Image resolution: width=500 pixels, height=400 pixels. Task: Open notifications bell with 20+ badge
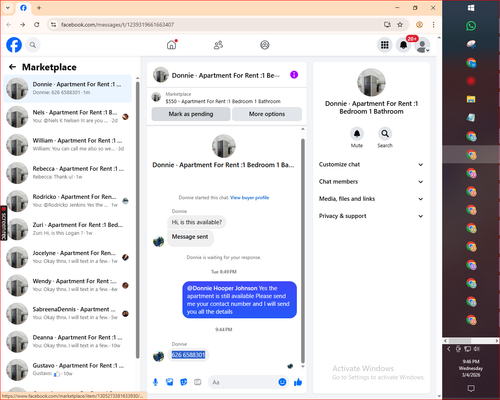pyautogui.click(x=403, y=45)
